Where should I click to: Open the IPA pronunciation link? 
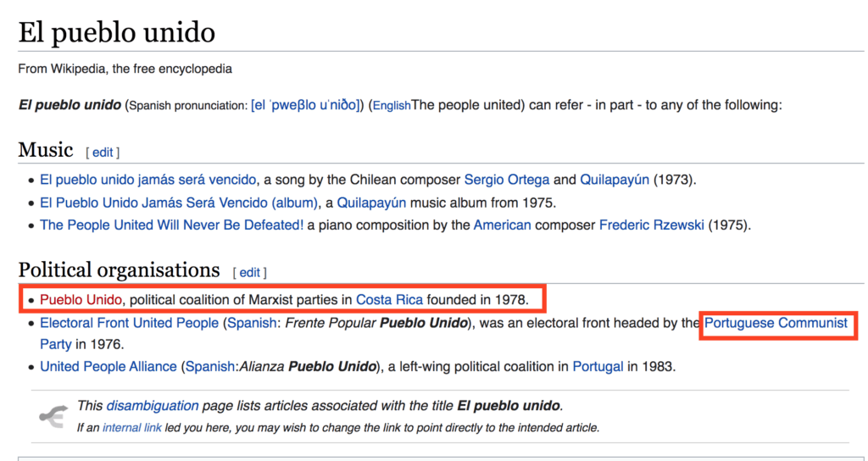[x=306, y=106]
